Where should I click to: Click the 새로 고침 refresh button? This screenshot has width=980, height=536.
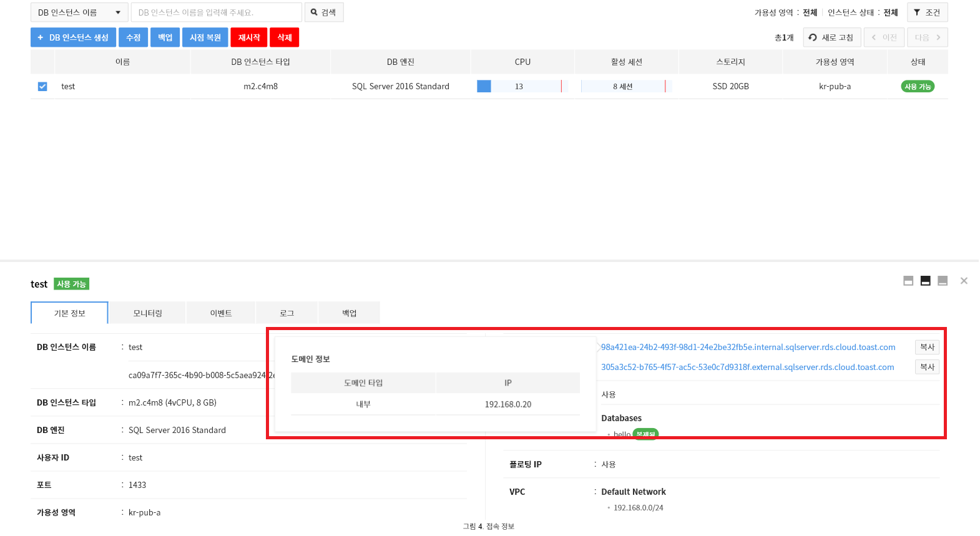coord(832,37)
